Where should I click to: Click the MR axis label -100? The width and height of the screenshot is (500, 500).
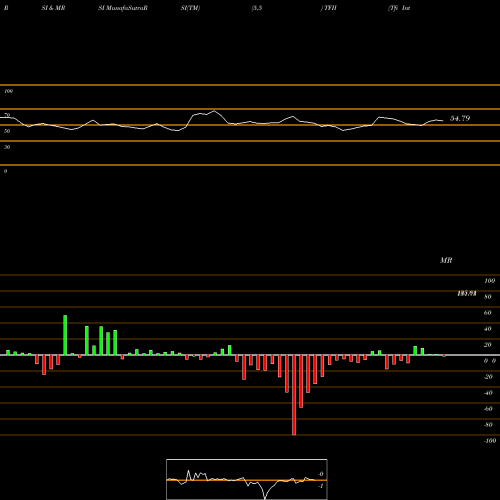click(x=490, y=441)
